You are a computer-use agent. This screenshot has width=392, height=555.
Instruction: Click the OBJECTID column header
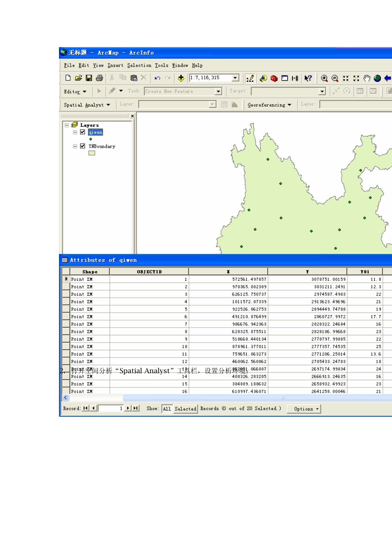(x=149, y=272)
